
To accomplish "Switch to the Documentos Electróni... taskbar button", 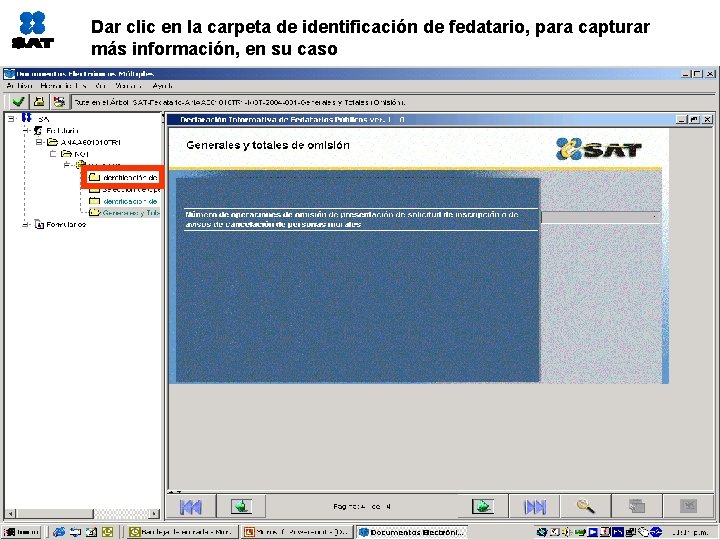I will (412, 532).
